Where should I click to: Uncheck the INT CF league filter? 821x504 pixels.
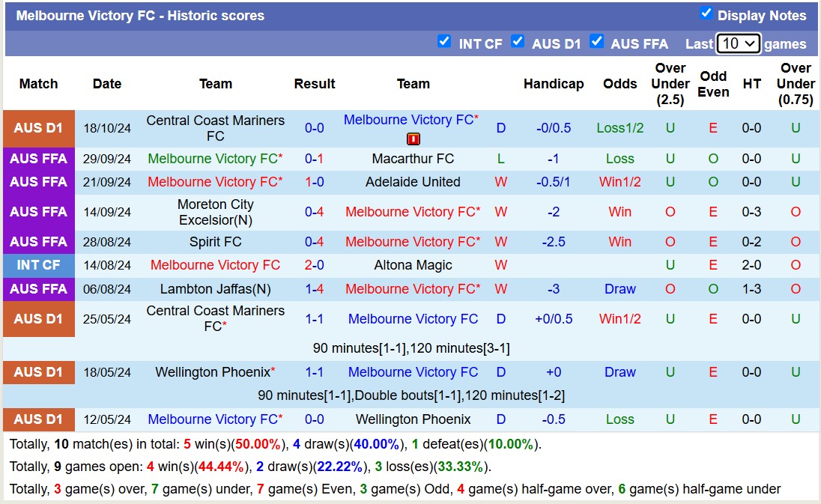444,43
